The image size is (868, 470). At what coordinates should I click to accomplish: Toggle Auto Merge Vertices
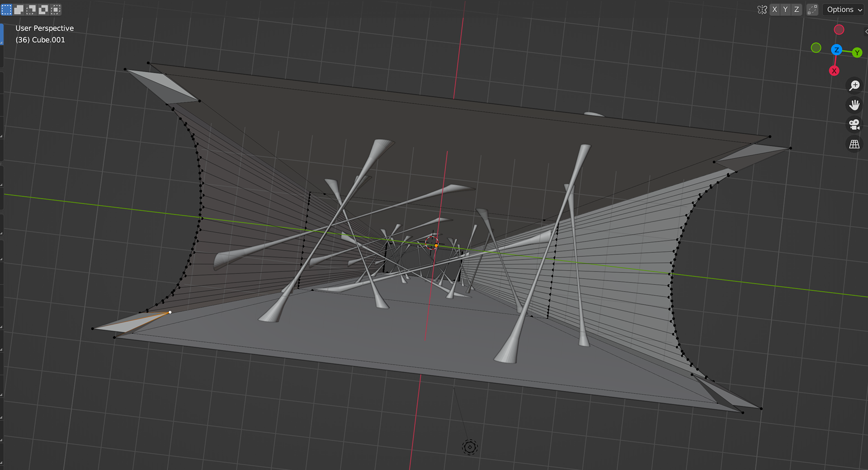point(812,9)
